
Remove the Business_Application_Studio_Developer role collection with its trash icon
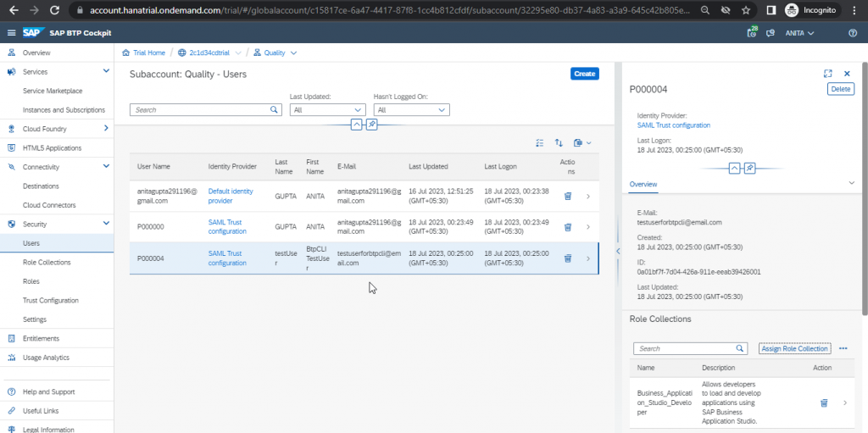pos(824,403)
